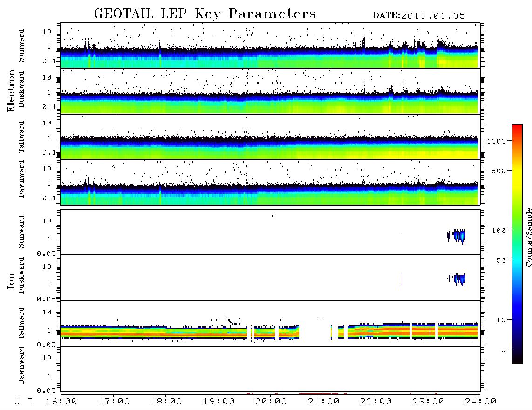
Task: Click the "0.05" tick of Ion Dawnward axis
Action: click(46, 390)
